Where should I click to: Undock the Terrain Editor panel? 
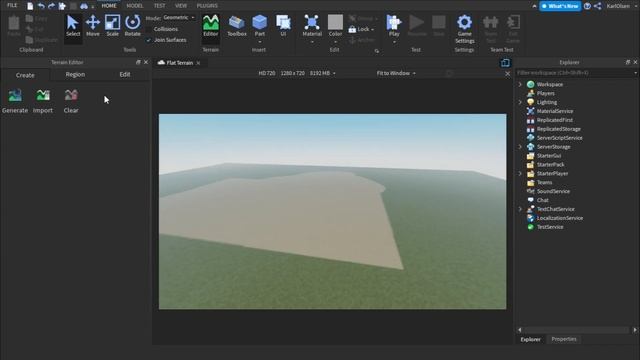[138, 62]
